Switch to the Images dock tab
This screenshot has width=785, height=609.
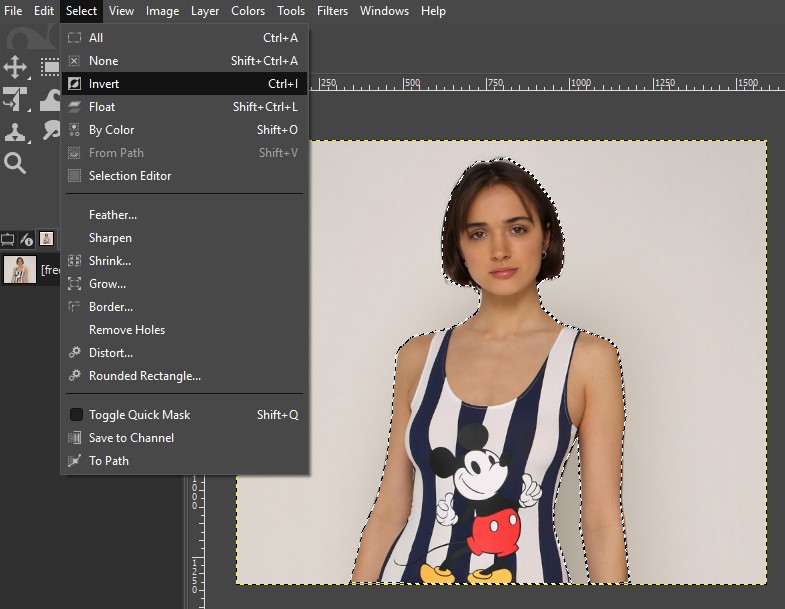(x=46, y=239)
